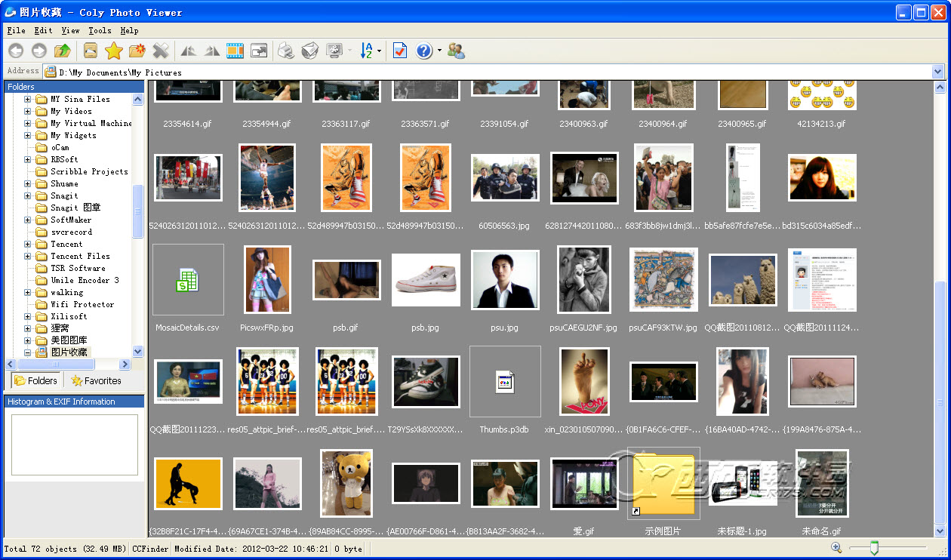Image resolution: width=951 pixels, height=560 pixels.
Task: Open the sort A-Z dropdown arrow
Action: [x=379, y=51]
